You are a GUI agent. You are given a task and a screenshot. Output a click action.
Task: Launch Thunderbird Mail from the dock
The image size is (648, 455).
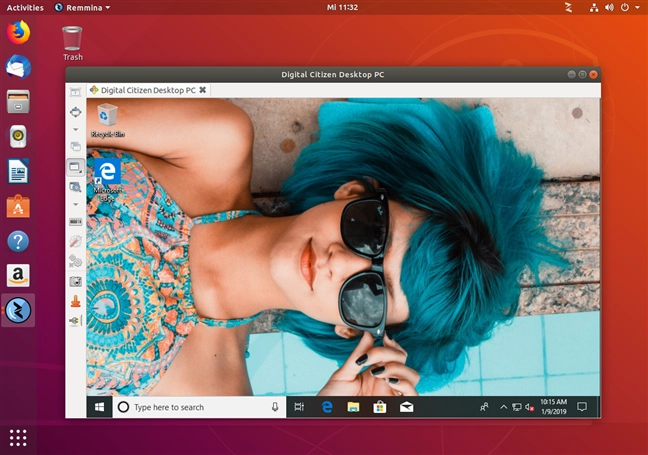pyautogui.click(x=18, y=67)
